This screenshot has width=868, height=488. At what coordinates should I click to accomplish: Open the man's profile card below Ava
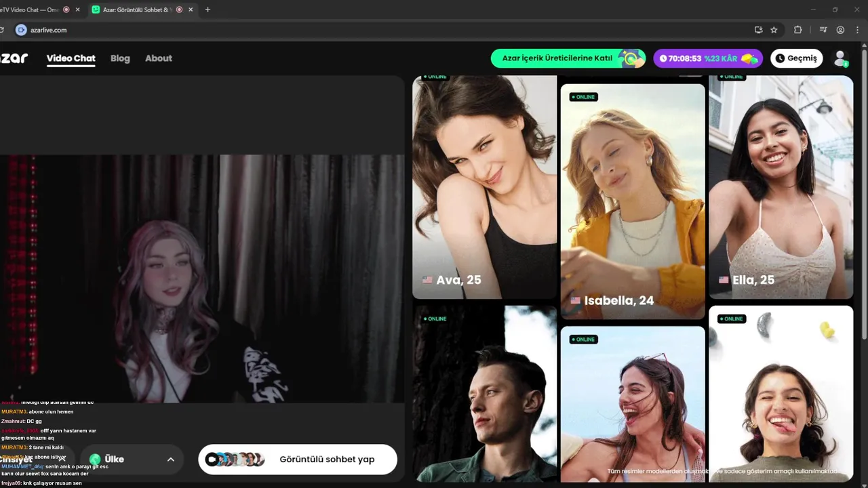(x=485, y=393)
